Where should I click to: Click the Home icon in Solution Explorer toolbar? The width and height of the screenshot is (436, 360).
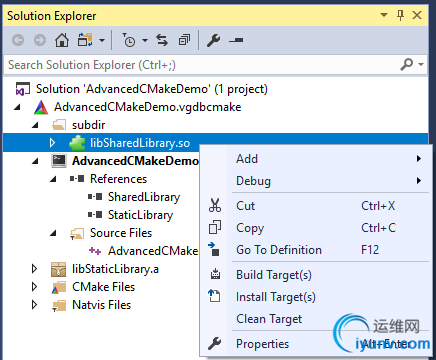62,40
